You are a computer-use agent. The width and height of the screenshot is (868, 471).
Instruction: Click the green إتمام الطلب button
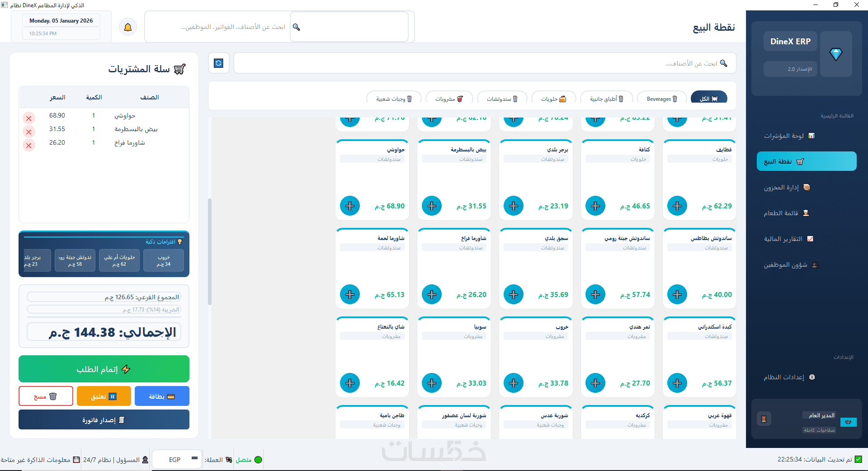click(104, 369)
